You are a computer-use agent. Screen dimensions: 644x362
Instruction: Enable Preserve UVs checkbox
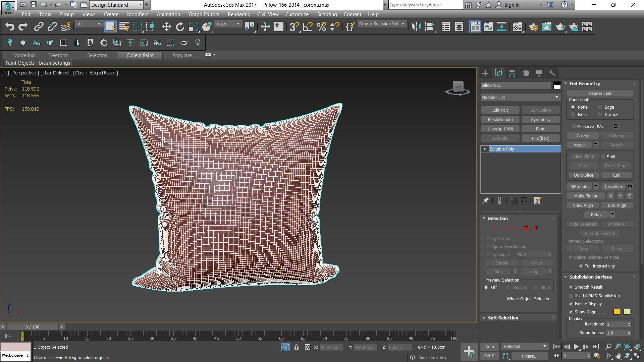click(574, 126)
